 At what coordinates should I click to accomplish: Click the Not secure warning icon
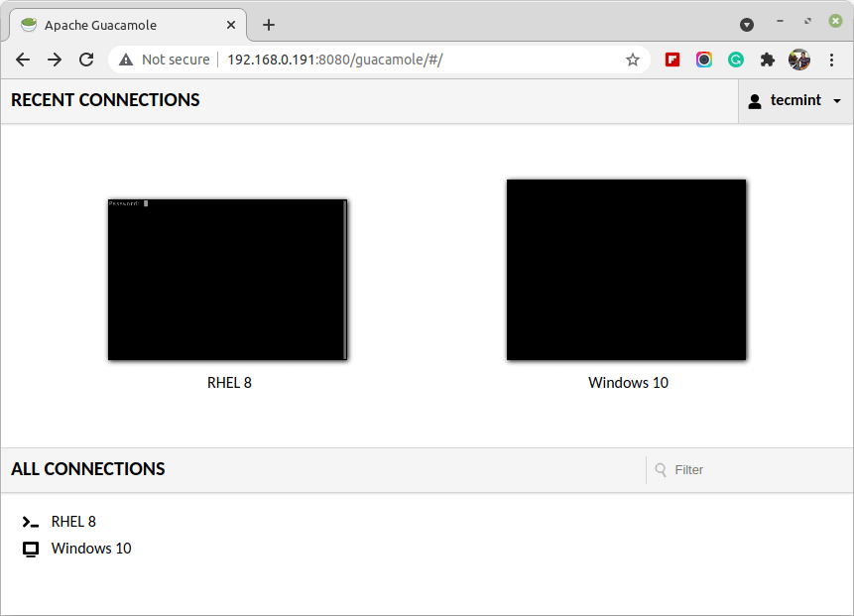tap(126, 60)
